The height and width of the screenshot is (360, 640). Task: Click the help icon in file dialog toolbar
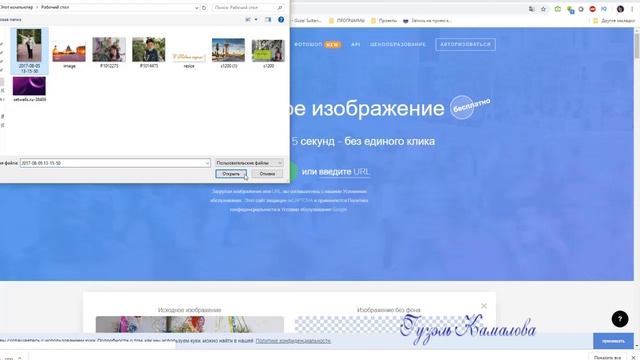281,20
